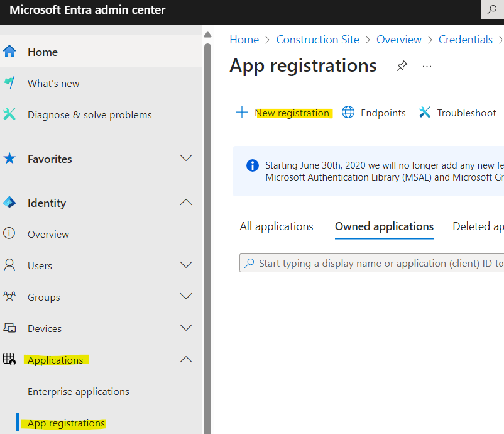The image size is (504, 434).
Task: Click the What's new flag icon
Action: pyautogui.click(x=9, y=82)
